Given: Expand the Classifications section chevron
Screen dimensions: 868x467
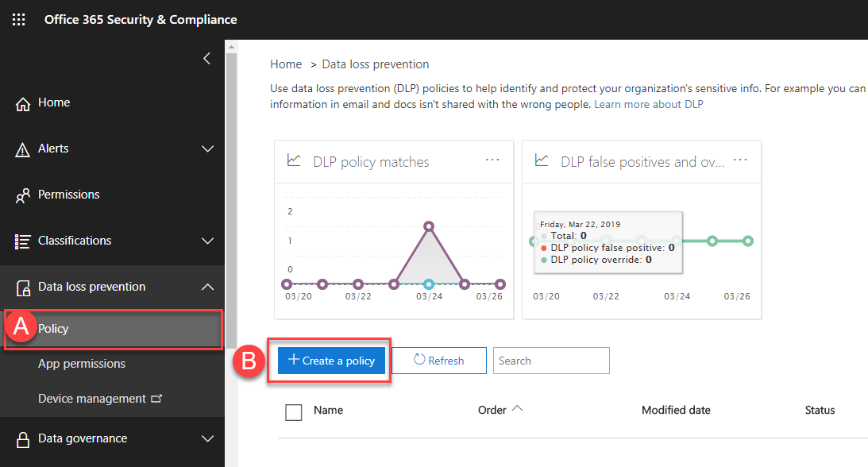Looking at the screenshot, I should (x=207, y=241).
